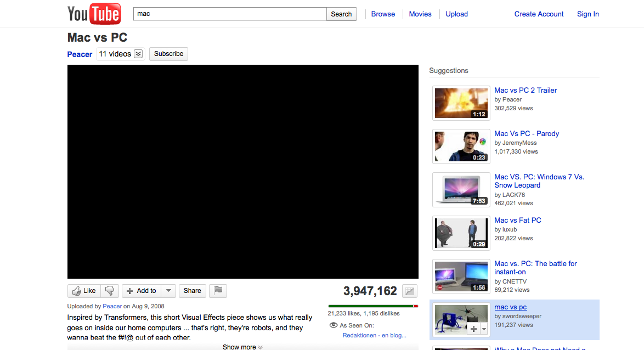Click the 3,947,162 view count

point(370,291)
